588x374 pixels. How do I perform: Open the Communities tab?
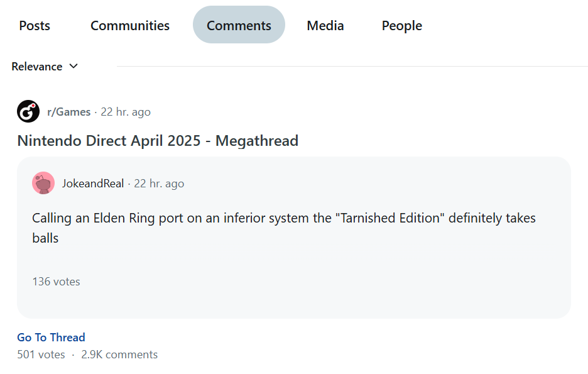point(130,26)
